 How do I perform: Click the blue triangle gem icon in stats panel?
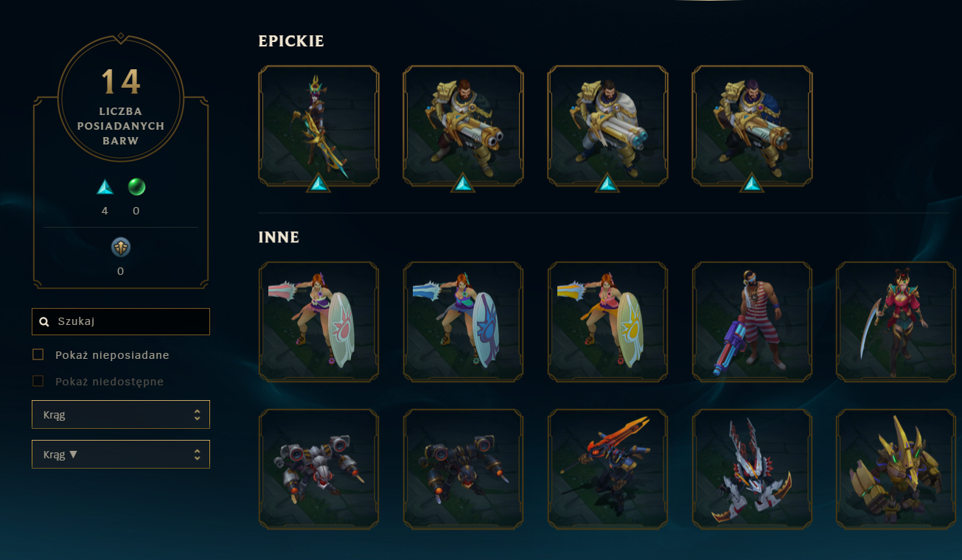coord(105,187)
